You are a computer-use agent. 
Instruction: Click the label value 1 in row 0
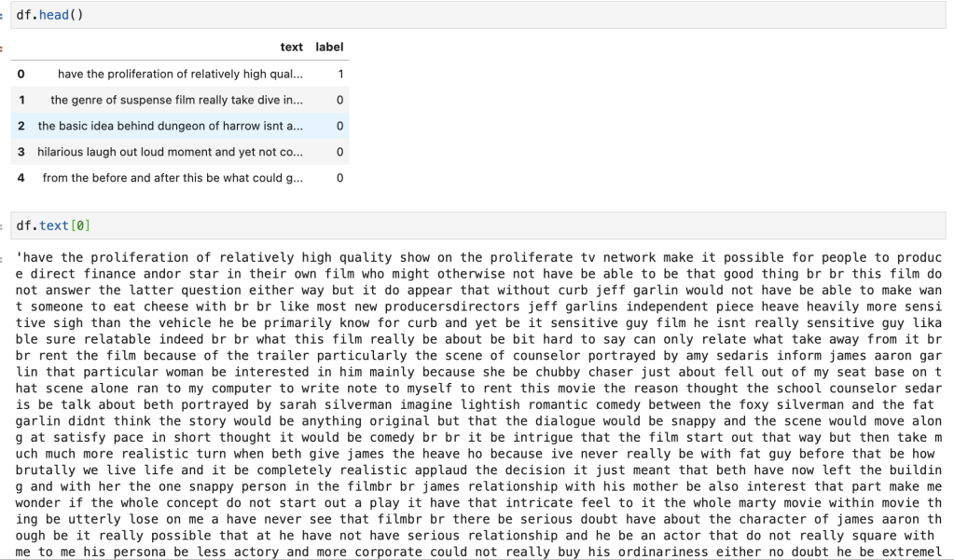(x=340, y=74)
